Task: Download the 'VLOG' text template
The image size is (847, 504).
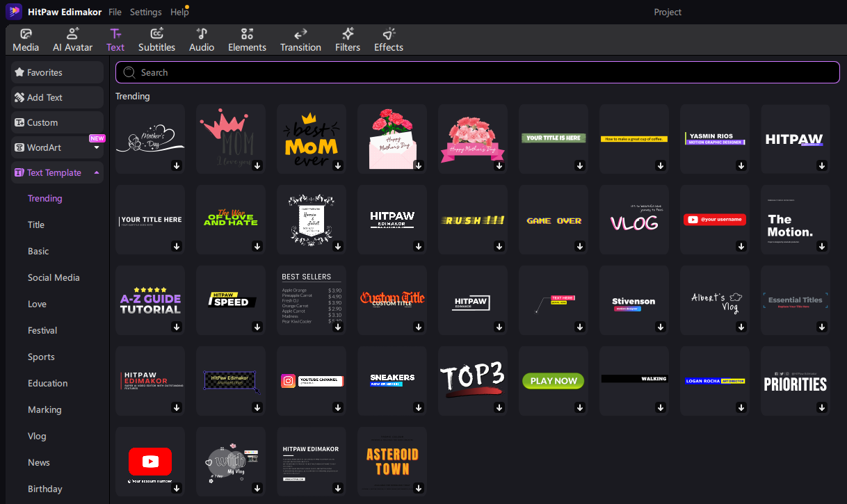Action: 661,246
